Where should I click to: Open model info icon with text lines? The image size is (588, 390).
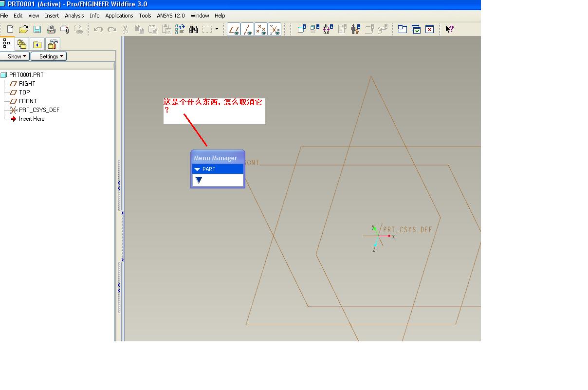pos(315,29)
